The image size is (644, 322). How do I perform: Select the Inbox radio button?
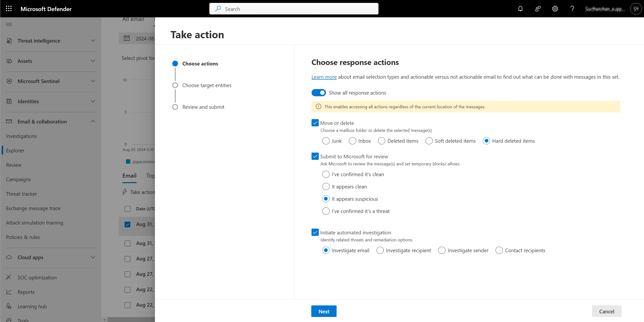352,141
